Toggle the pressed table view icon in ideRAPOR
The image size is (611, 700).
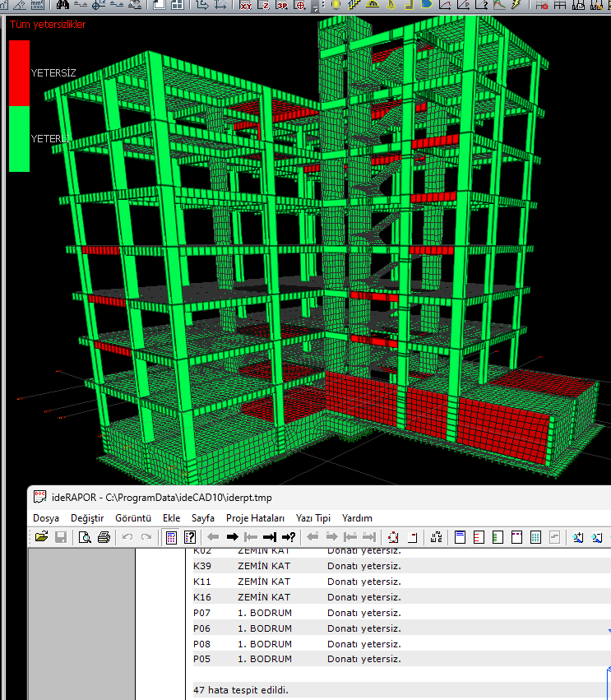(171, 537)
